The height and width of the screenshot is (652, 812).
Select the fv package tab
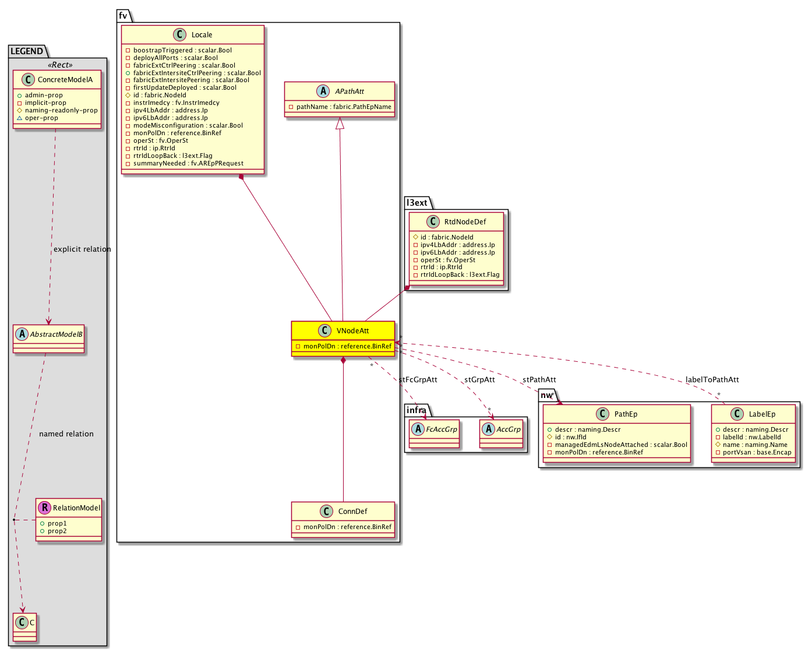tap(123, 16)
